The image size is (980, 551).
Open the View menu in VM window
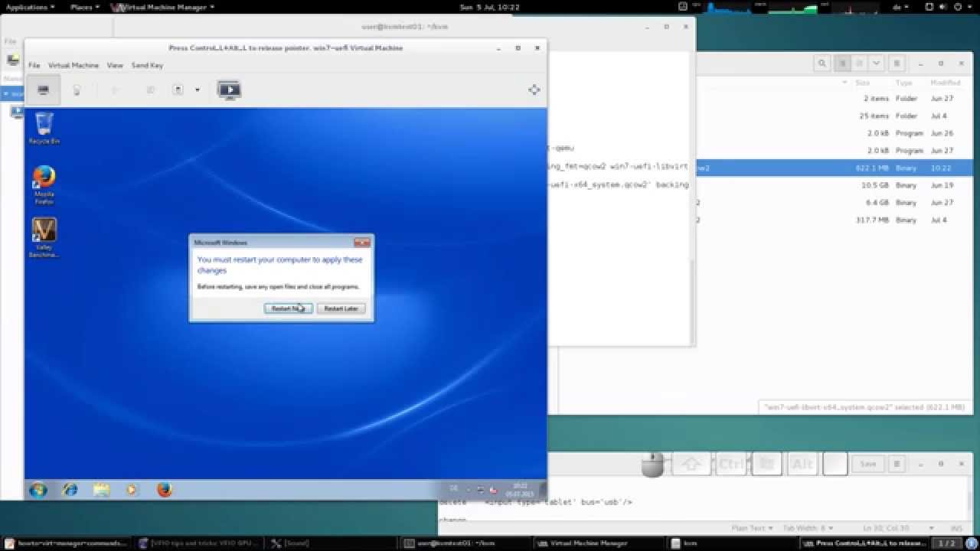(x=115, y=66)
